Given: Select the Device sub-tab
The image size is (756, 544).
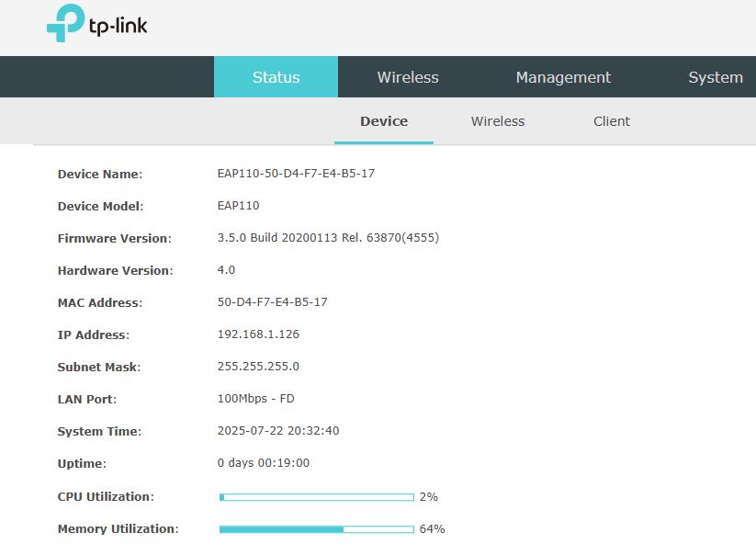Looking at the screenshot, I should [x=384, y=121].
